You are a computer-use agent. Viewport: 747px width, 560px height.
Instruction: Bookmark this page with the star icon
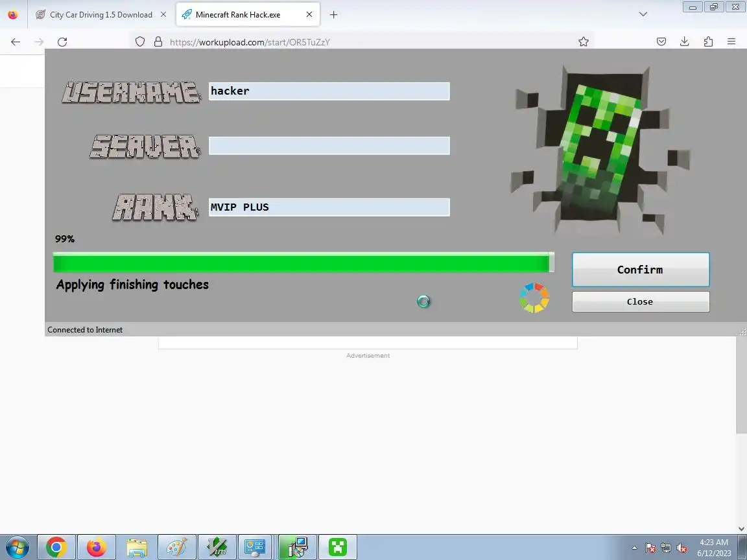(x=584, y=42)
